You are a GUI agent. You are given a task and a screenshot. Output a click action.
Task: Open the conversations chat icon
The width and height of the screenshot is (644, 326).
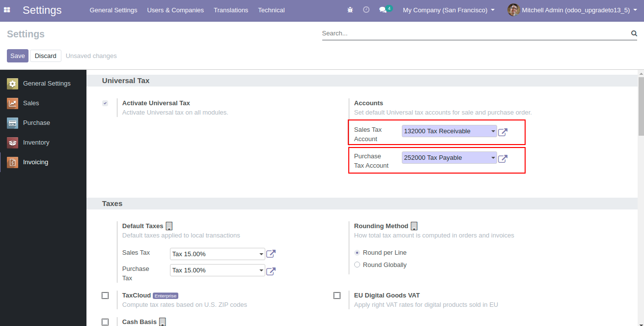pyautogui.click(x=383, y=10)
